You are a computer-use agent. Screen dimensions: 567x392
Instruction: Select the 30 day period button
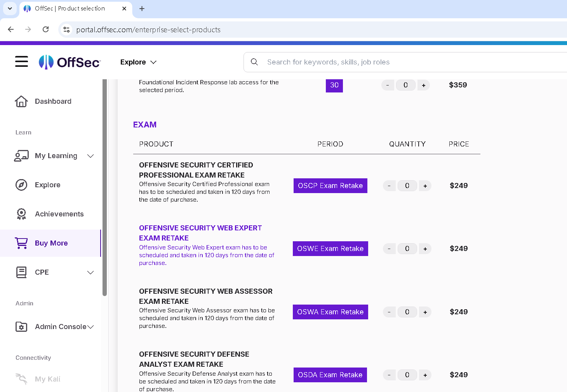tap(334, 85)
